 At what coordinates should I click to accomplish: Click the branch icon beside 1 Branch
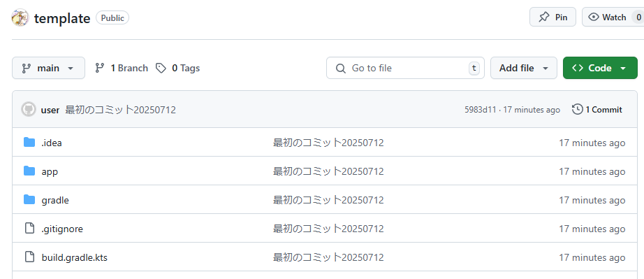coord(99,69)
